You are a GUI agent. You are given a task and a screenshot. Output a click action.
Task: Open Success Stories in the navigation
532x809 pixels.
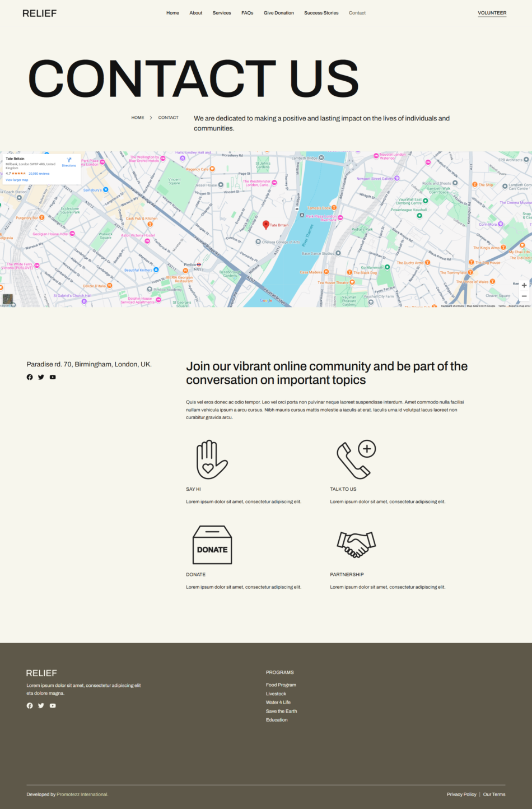(x=321, y=13)
